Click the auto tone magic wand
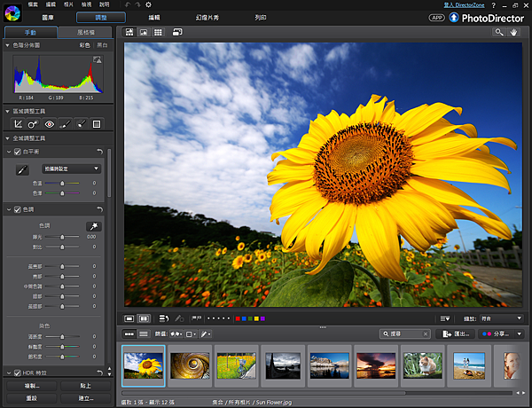The image size is (532, 408). (x=92, y=227)
